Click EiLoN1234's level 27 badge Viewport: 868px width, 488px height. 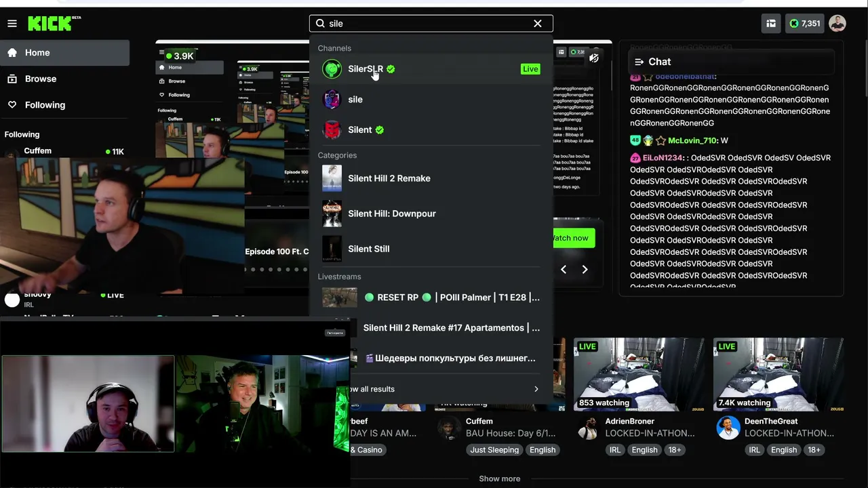point(635,158)
